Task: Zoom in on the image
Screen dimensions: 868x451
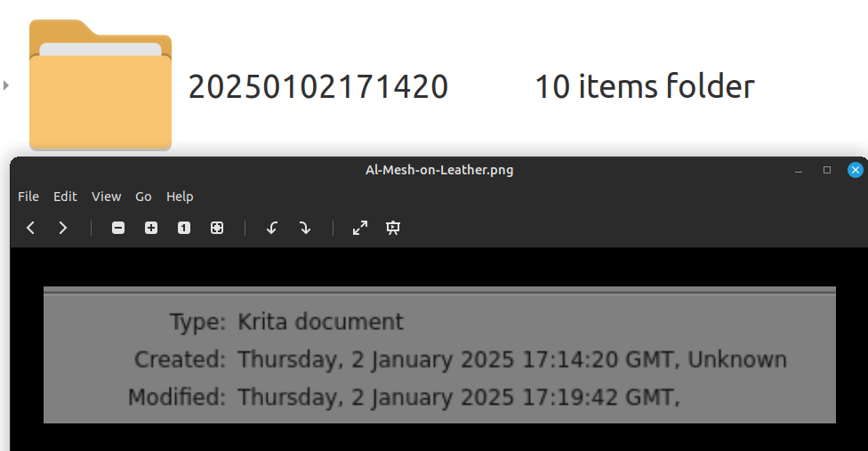Action: pyautogui.click(x=151, y=228)
